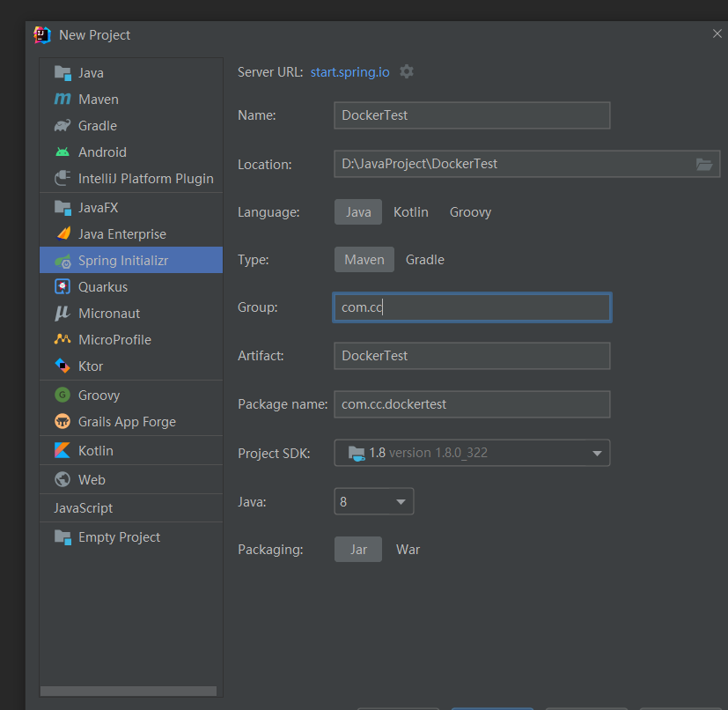Click the Package name field

(x=472, y=404)
